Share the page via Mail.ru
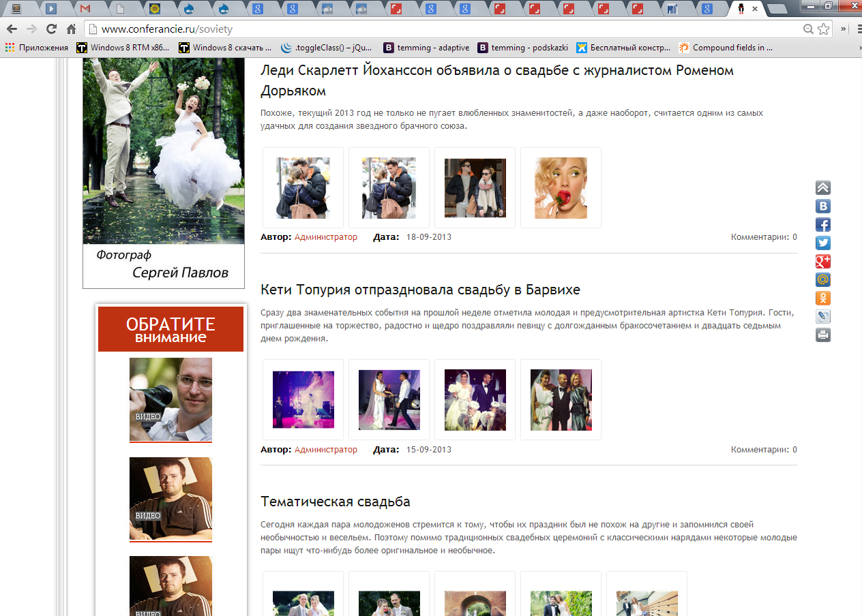 823,280
